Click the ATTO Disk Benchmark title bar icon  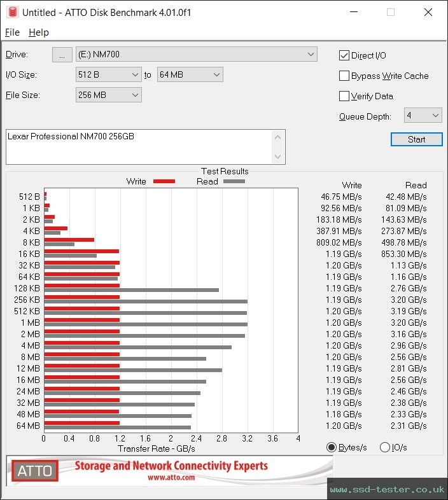(x=13, y=12)
